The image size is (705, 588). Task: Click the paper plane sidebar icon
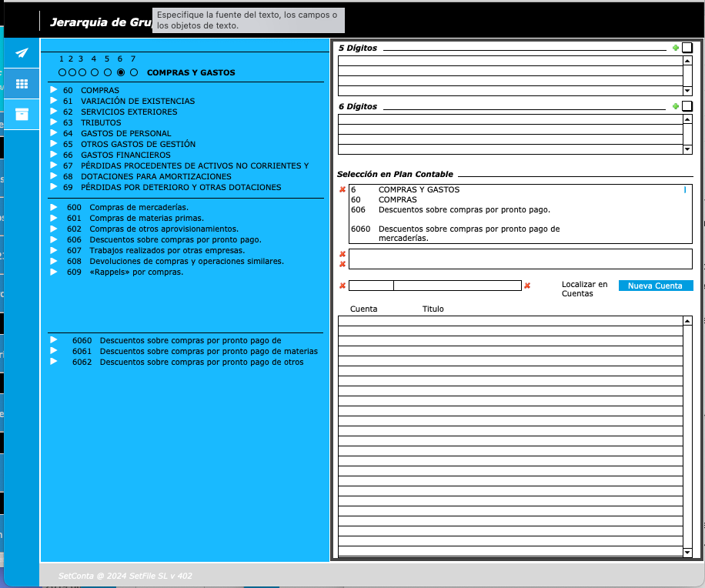click(22, 53)
